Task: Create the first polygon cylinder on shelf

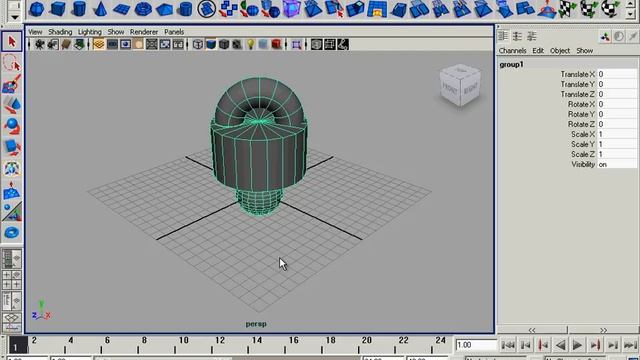Action: click(x=79, y=9)
